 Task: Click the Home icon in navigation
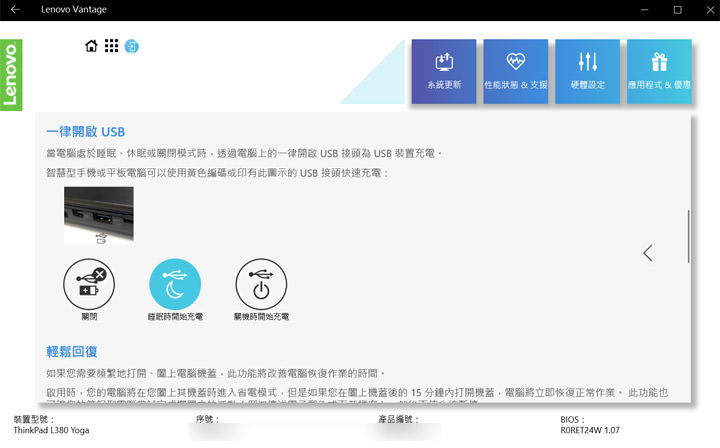[x=92, y=46]
